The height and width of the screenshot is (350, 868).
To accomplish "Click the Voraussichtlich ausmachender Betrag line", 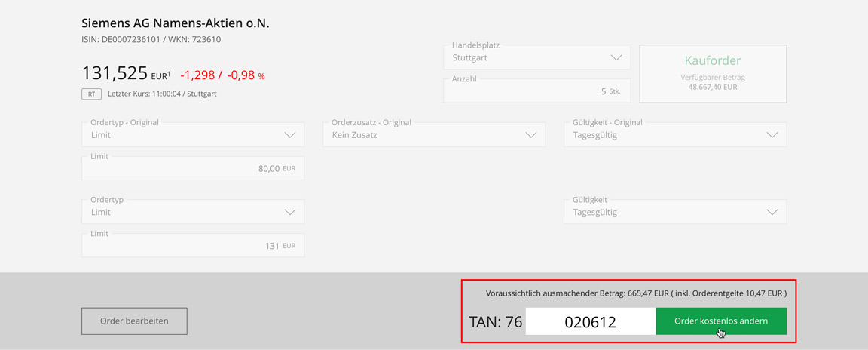I will 636,293.
